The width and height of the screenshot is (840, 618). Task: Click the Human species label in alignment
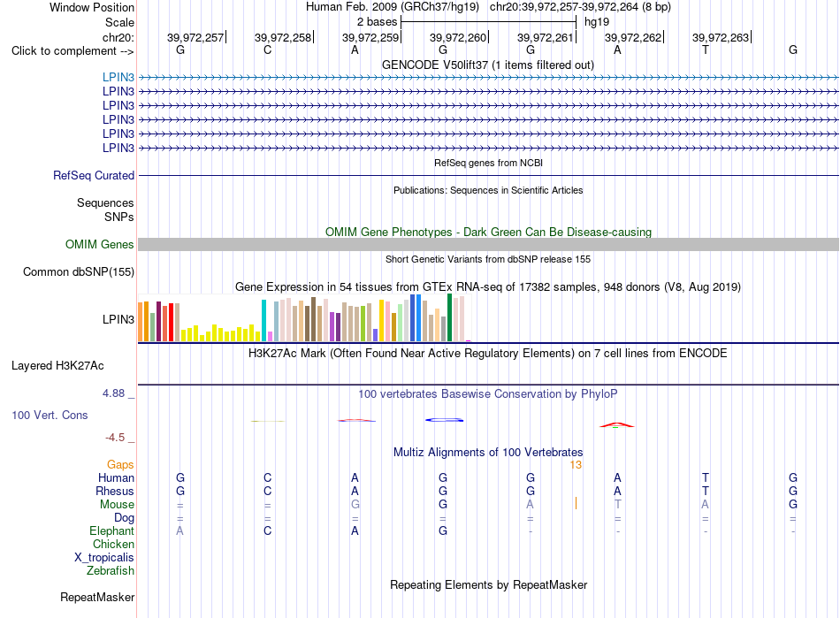116,477
